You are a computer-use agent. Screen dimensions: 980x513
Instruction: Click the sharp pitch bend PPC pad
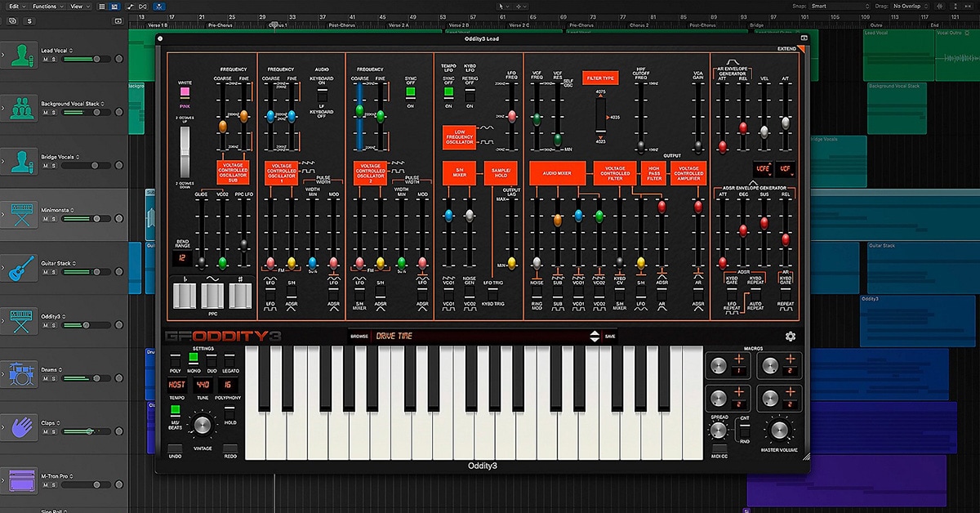coord(240,296)
